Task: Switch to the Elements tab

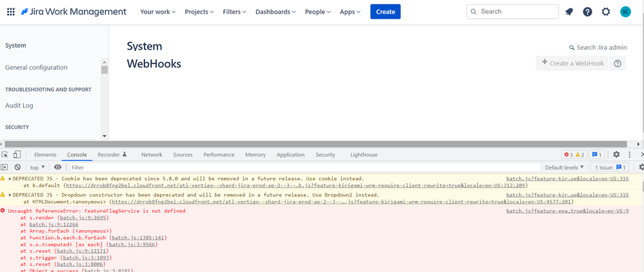Action: coord(45,155)
